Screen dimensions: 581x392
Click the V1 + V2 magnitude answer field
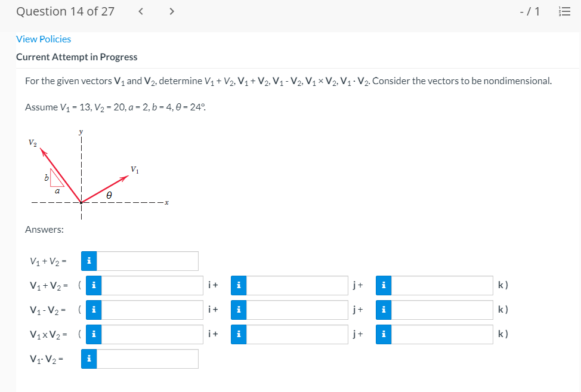coord(148,261)
